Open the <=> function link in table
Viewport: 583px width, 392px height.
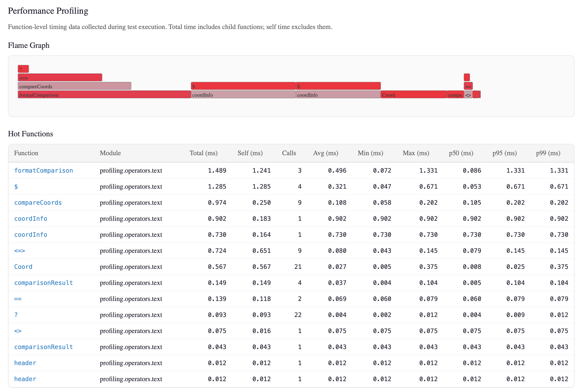point(20,251)
